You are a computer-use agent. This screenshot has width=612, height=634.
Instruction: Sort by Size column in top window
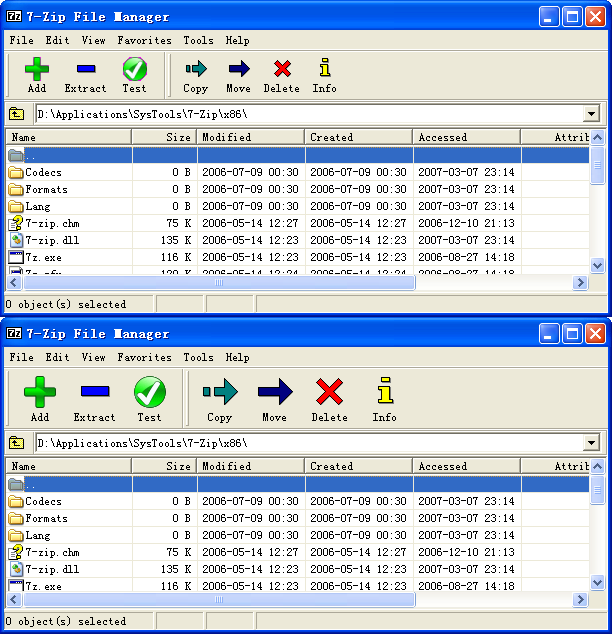click(164, 137)
